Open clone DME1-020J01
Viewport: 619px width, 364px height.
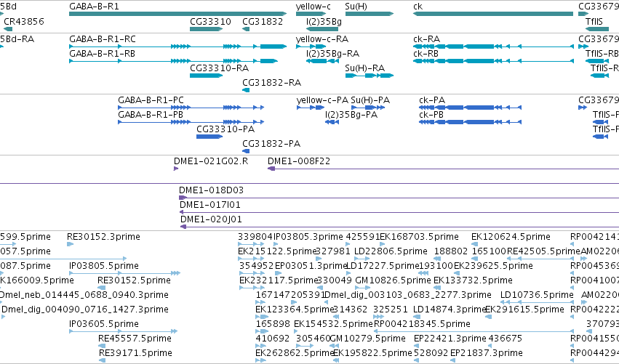coord(211,219)
